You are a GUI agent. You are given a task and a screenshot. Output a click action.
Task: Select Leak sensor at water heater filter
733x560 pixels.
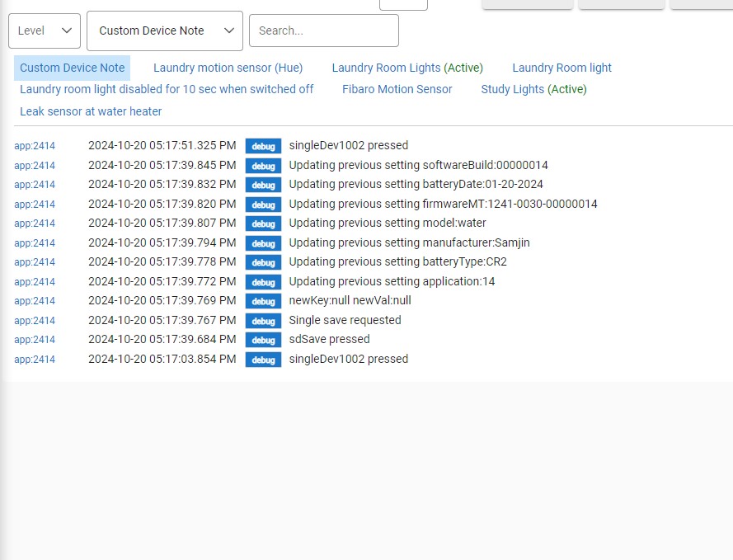click(x=91, y=111)
